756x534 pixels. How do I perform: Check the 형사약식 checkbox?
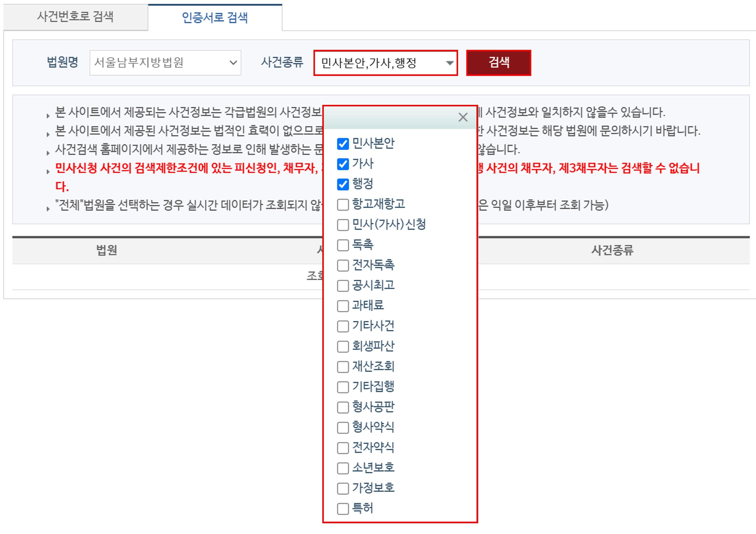click(343, 428)
